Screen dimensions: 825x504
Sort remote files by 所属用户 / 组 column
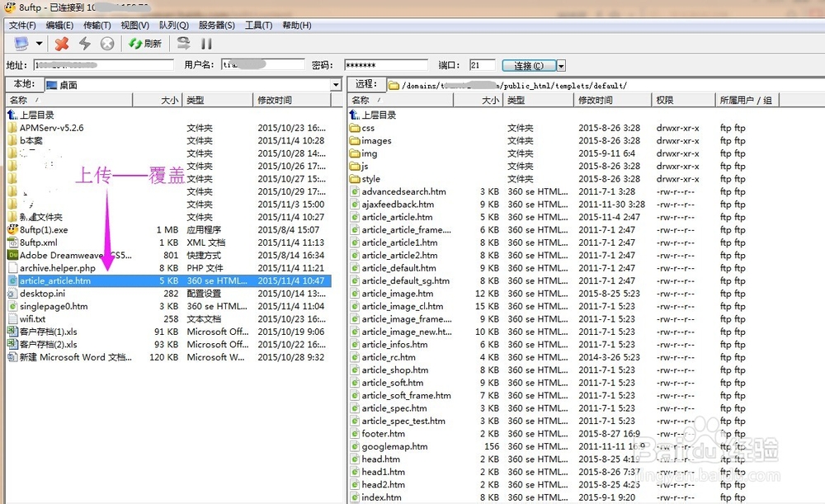[747, 100]
